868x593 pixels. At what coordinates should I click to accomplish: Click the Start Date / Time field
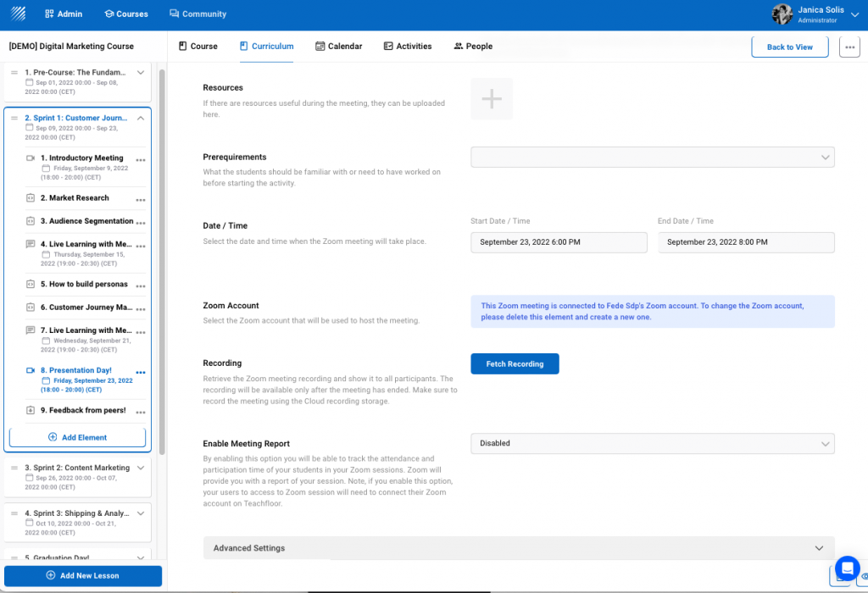point(558,242)
